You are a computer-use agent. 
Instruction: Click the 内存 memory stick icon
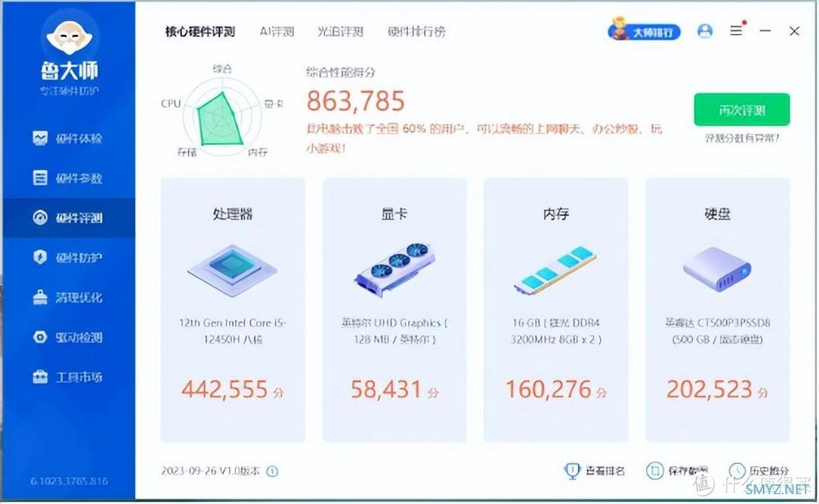tap(556, 271)
